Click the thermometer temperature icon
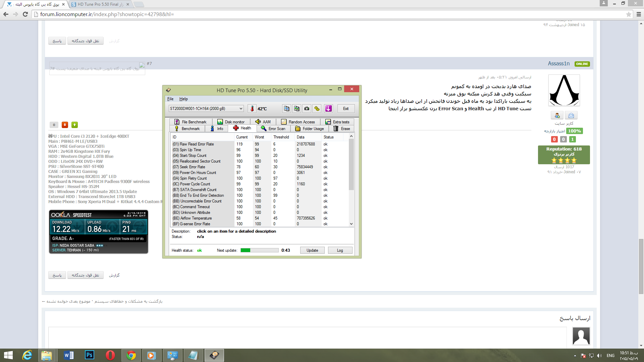This screenshot has width=644, height=362. (252, 108)
